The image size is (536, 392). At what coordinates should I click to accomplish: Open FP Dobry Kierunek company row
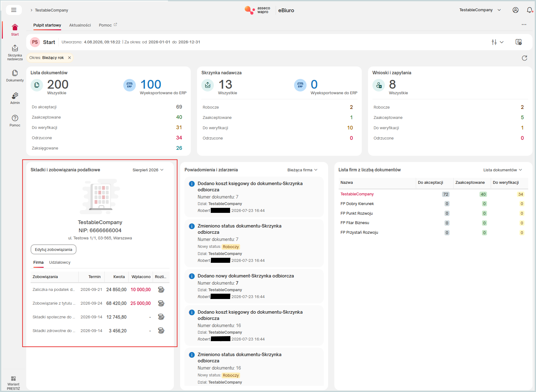433,204
